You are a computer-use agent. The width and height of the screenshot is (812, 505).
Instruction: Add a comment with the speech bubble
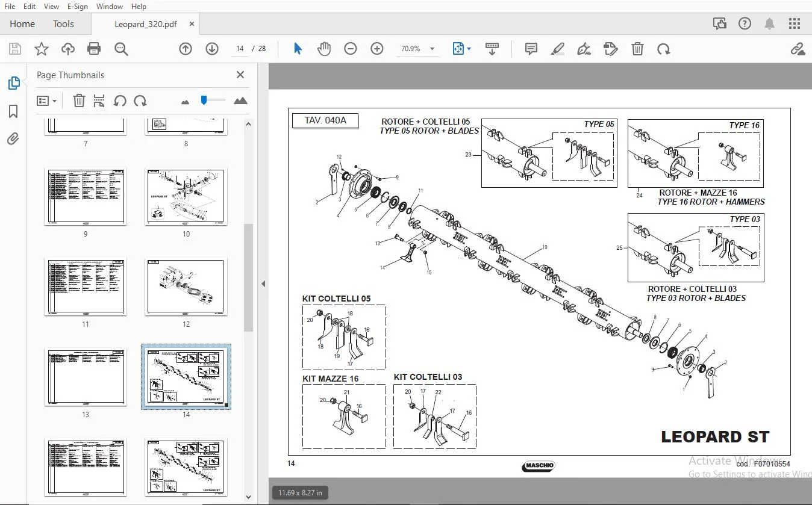531,49
